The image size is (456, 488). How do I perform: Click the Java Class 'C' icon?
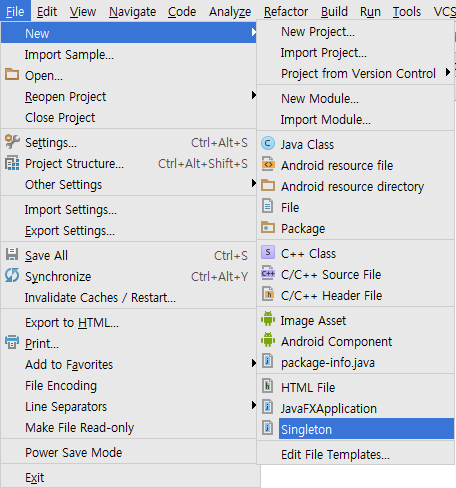268,144
